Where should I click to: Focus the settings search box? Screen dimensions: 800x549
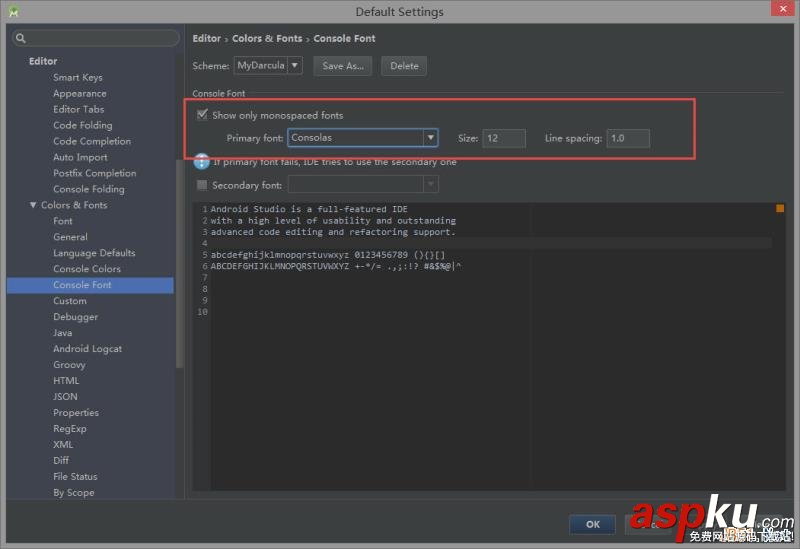pyautogui.click(x=96, y=38)
